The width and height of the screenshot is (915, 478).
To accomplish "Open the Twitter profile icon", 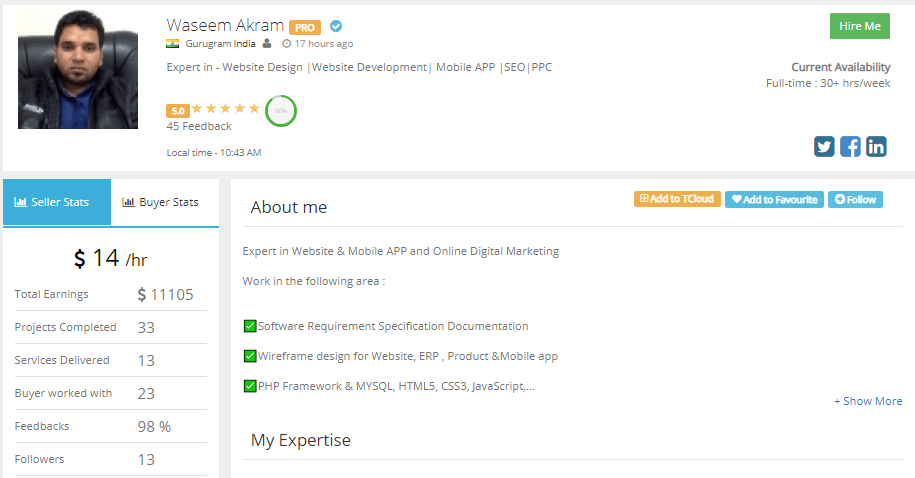I will click(x=824, y=146).
